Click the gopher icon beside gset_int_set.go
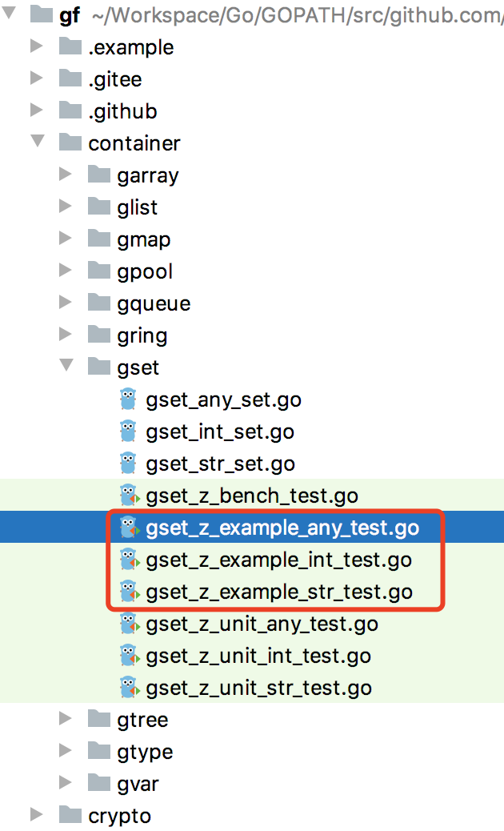This screenshot has width=504, height=831. 128,431
